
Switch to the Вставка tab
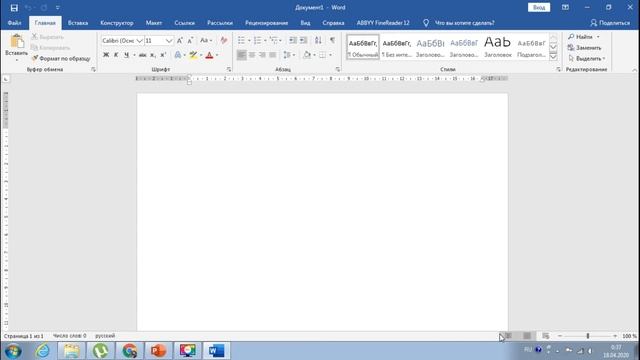point(78,23)
